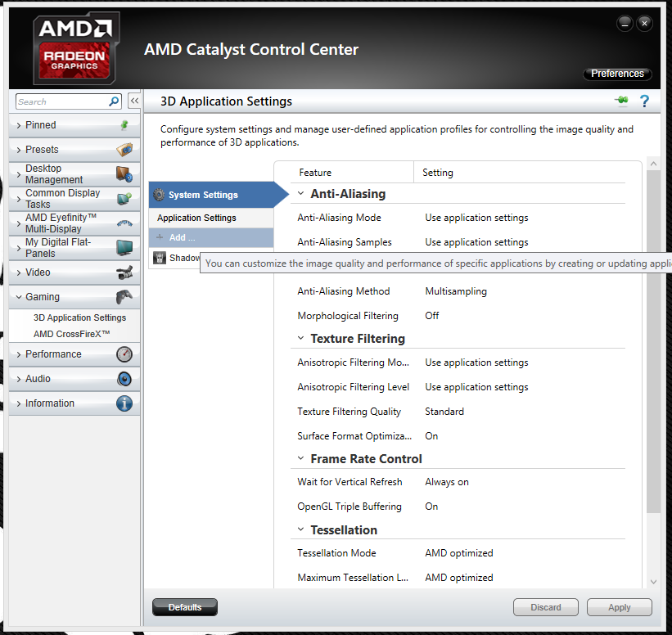The image size is (672, 635).
Task: Change Surface Format Optimization On value
Action: point(431,436)
